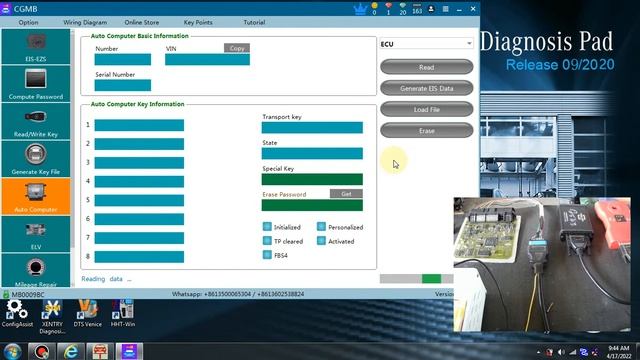Image resolution: width=640 pixels, height=360 pixels.
Task: Click the Read button
Action: [427, 67]
